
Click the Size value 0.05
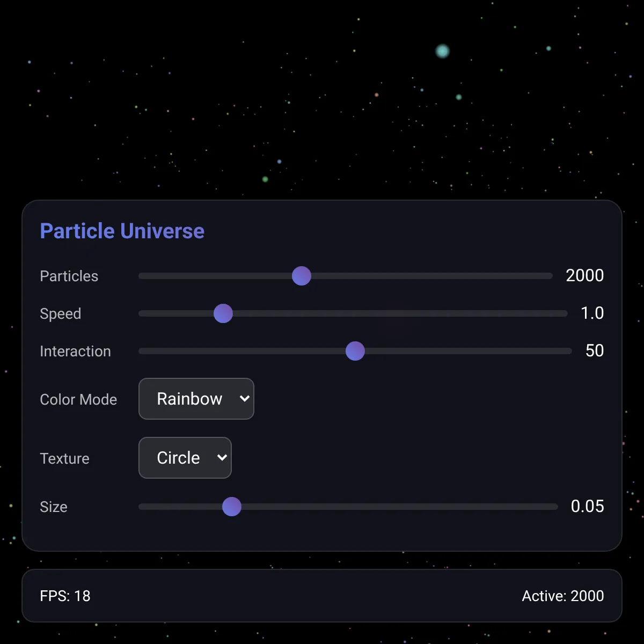(588, 506)
